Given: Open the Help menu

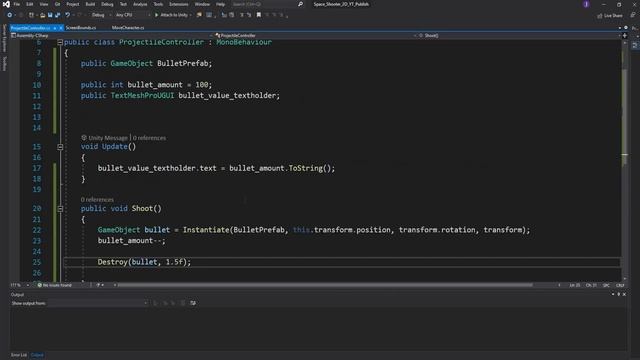Looking at the screenshot, I should pyautogui.click(x=220, y=4).
